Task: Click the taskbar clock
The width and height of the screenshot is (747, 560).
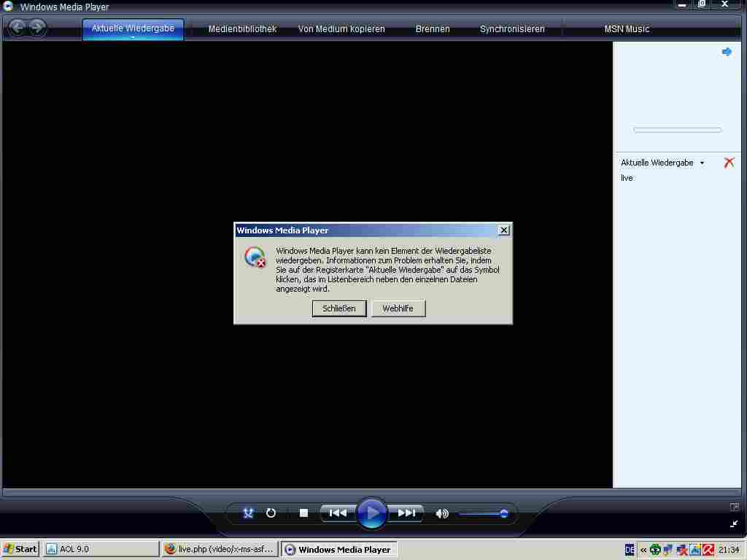Action: [729, 550]
